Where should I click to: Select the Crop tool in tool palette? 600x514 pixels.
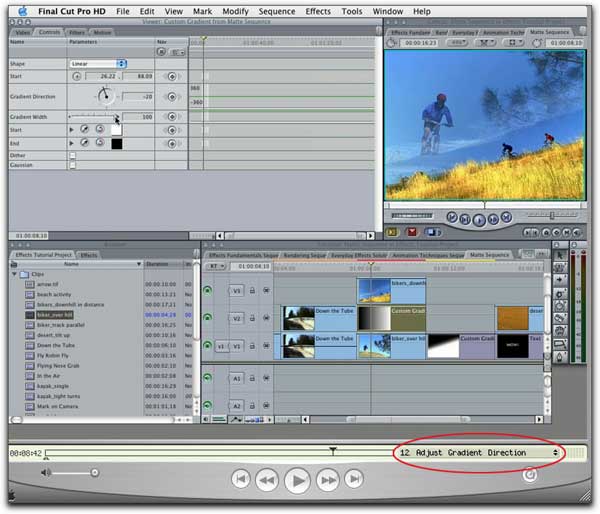(560, 344)
